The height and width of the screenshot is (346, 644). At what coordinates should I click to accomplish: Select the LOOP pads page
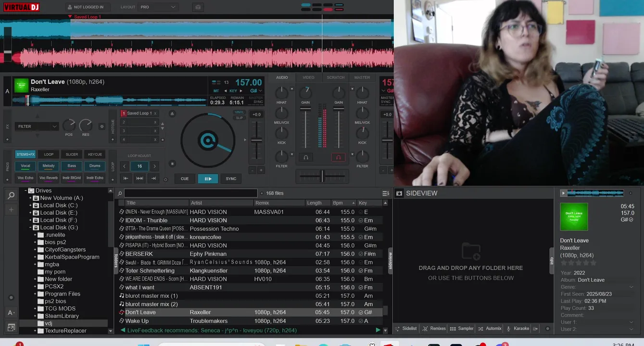click(49, 154)
